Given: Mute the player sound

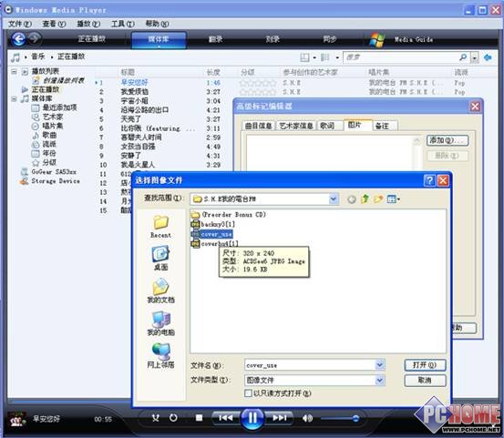Looking at the screenshot, I should tap(307, 418).
